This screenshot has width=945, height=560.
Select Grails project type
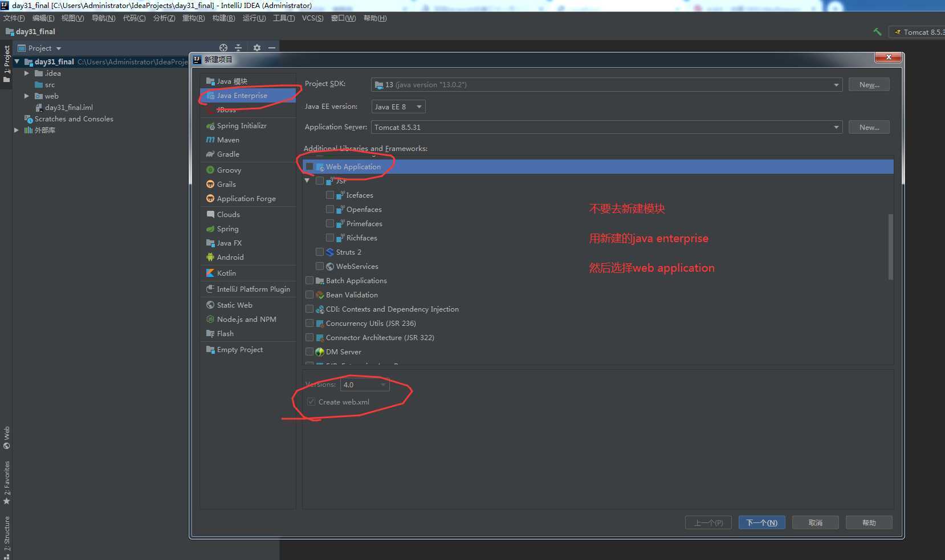(x=226, y=184)
